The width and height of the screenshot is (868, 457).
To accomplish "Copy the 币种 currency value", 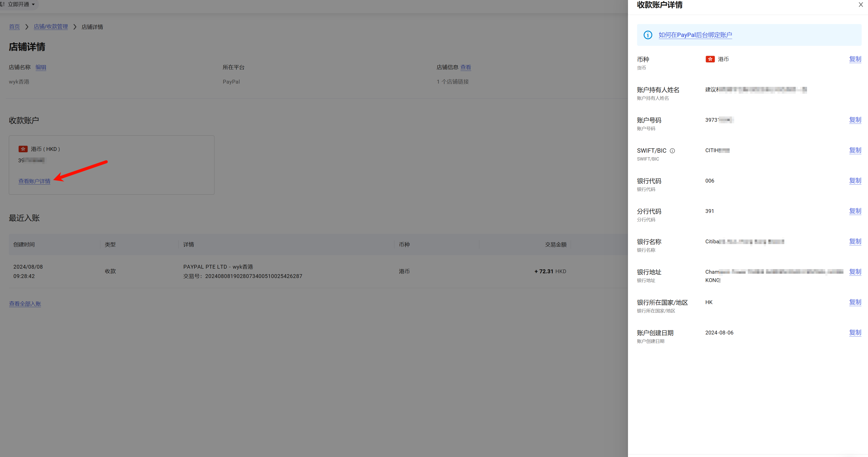I will 855,59.
